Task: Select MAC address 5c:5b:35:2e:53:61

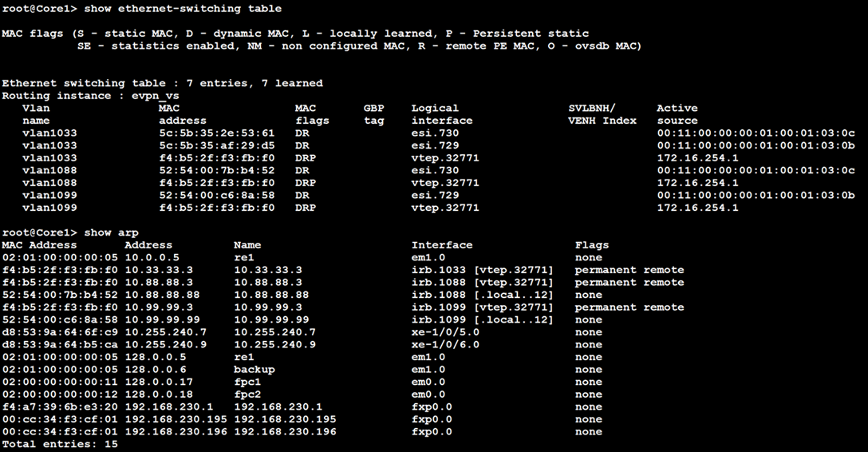Action: pos(217,133)
